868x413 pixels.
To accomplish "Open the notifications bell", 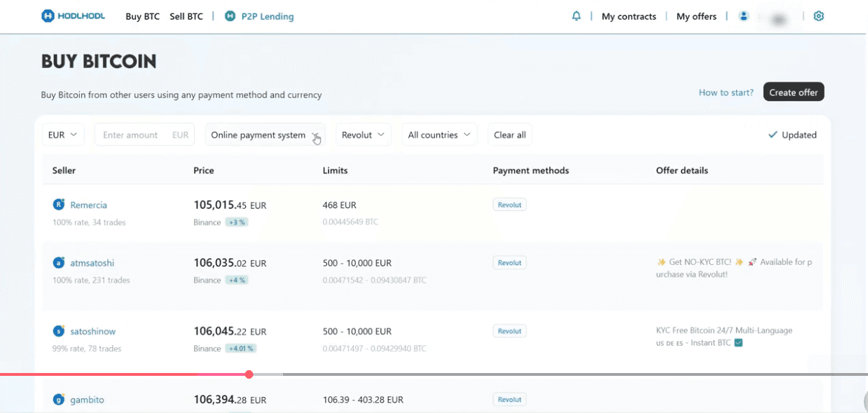I will [x=577, y=16].
